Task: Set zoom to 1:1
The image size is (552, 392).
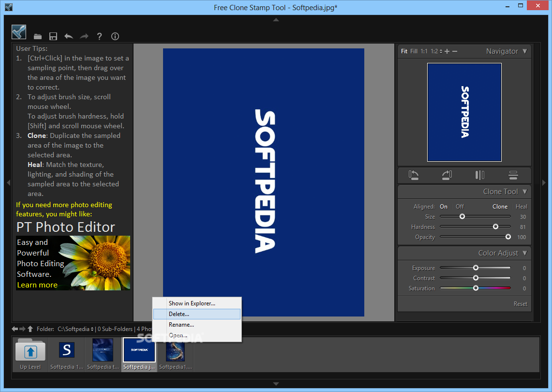Action: pyautogui.click(x=424, y=51)
